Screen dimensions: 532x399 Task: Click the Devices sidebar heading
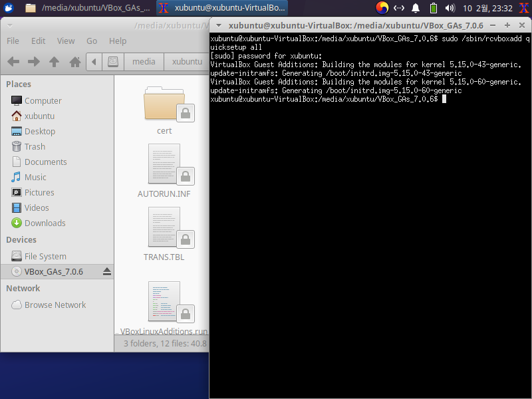pos(21,240)
